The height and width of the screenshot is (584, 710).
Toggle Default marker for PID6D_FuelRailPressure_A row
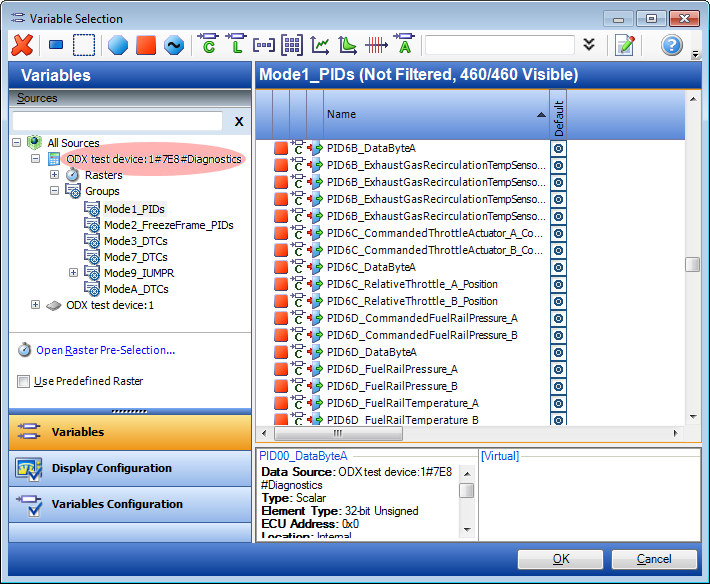pos(558,369)
